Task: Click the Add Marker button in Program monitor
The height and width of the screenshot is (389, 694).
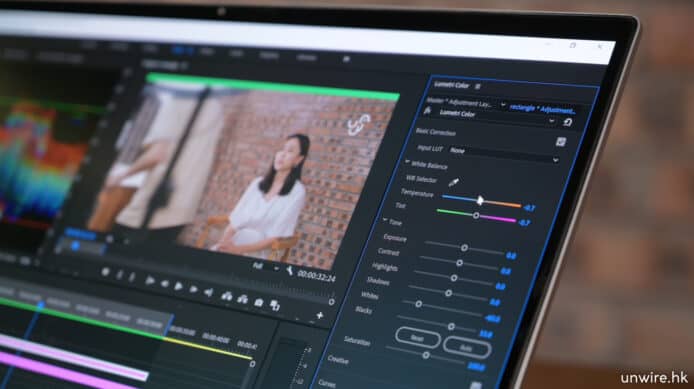Action: coord(105,272)
